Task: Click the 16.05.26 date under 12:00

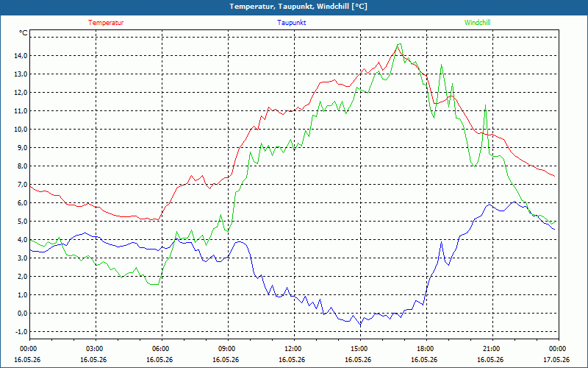Action: [x=292, y=359]
